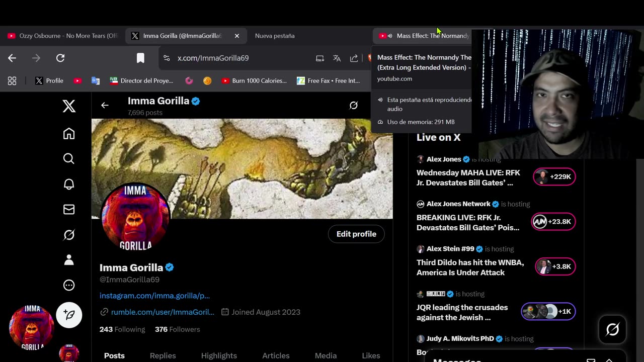Click share icon in address bar
Screen dimensions: 644x362
click(354, 58)
